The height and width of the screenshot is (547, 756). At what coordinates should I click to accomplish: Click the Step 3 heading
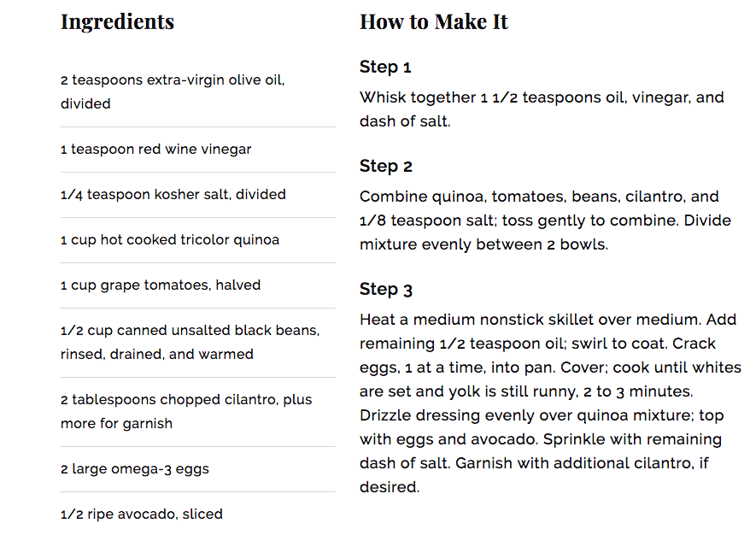(x=386, y=290)
